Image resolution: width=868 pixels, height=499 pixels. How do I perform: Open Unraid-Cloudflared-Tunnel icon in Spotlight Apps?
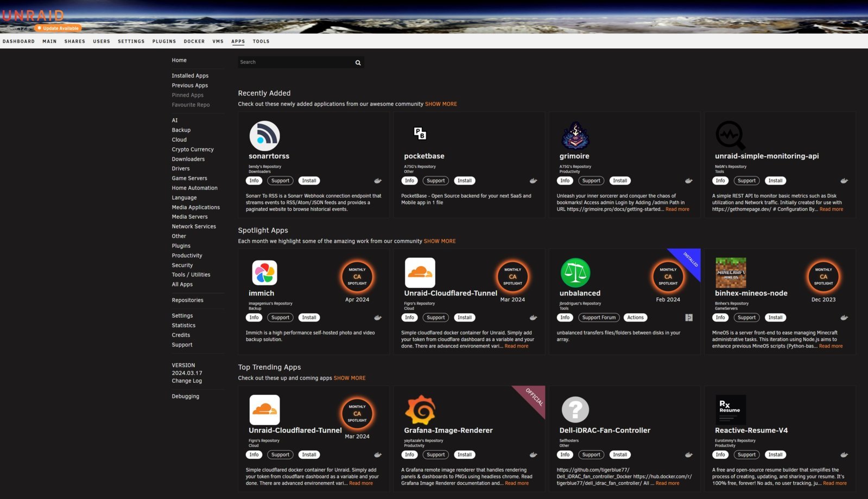(420, 273)
